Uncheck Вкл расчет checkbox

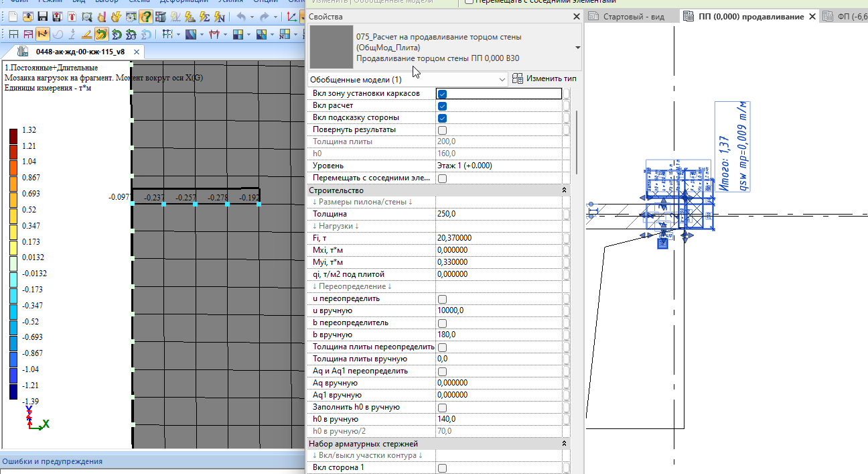coord(442,106)
